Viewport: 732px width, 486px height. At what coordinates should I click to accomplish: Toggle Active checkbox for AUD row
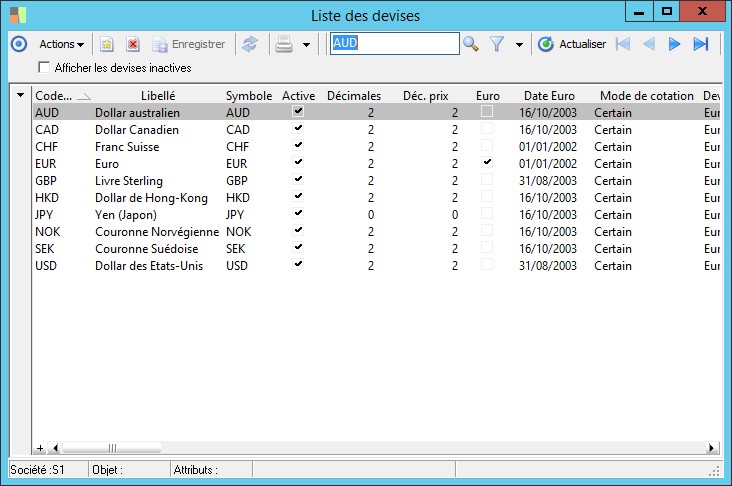[x=298, y=112]
